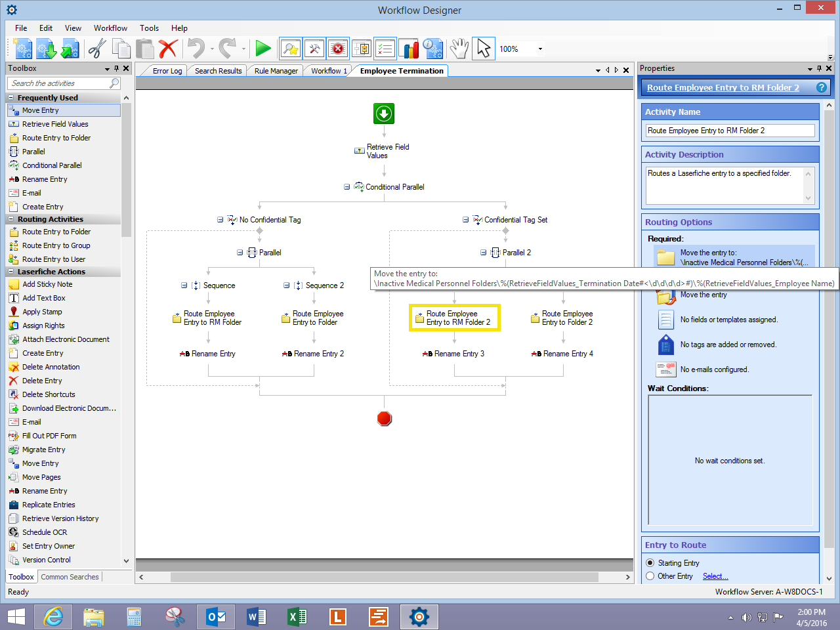Image resolution: width=840 pixels, height=630 pixels.
Task: Collapse the Sequence 2 branch
Action: tap(287, 285)
